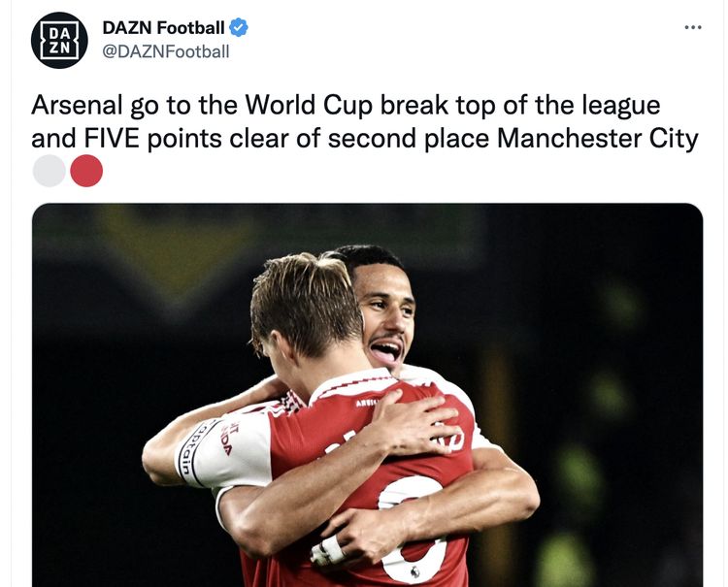The image size is (728, 587).
Task: Click the word "Arsenal" in the tweet
Action: click(77, 105)
